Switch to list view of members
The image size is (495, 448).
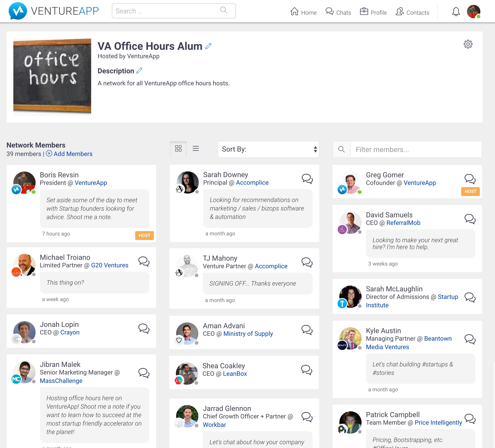pyautogui.click(x=196, y=148)
